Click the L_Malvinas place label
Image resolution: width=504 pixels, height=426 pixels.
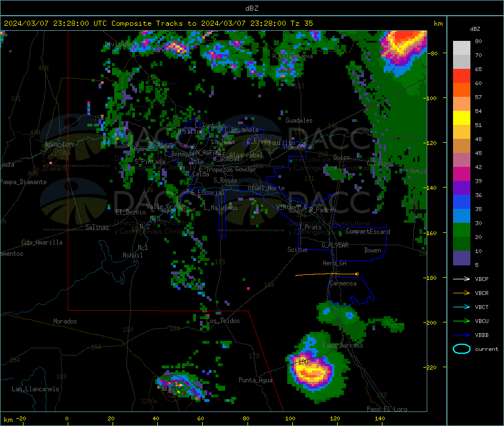click(221, 208)
